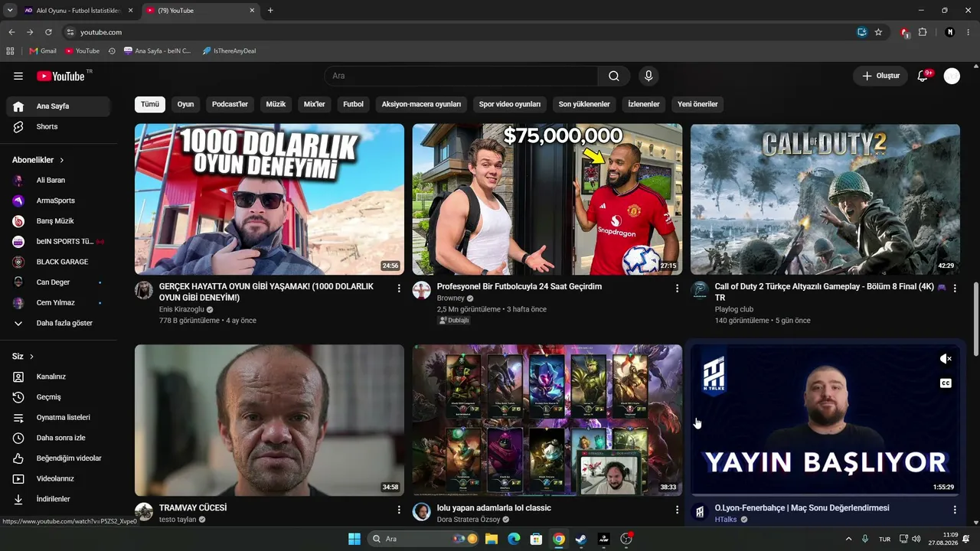
Task: Open Kanalınız in the sidebar
Action: click(x=58, y=377)
